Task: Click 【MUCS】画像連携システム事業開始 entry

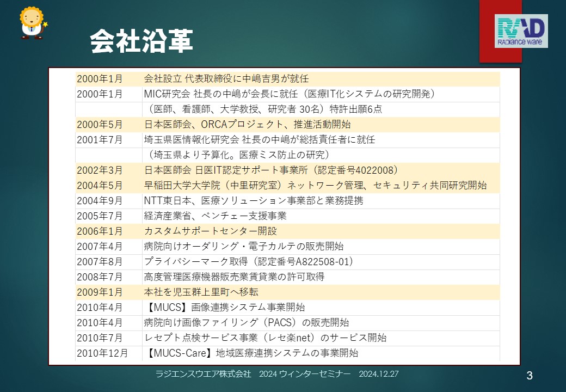Action: (x=225, y=308)
